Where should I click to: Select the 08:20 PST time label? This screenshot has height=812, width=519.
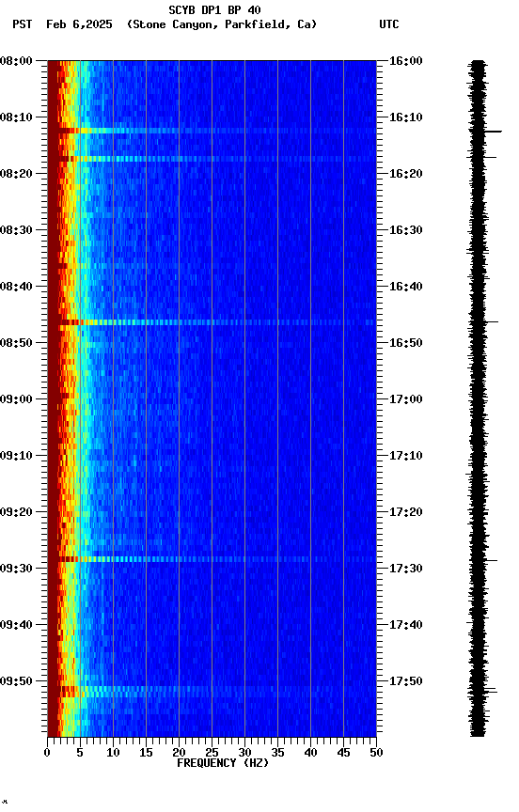click(16, 174)
